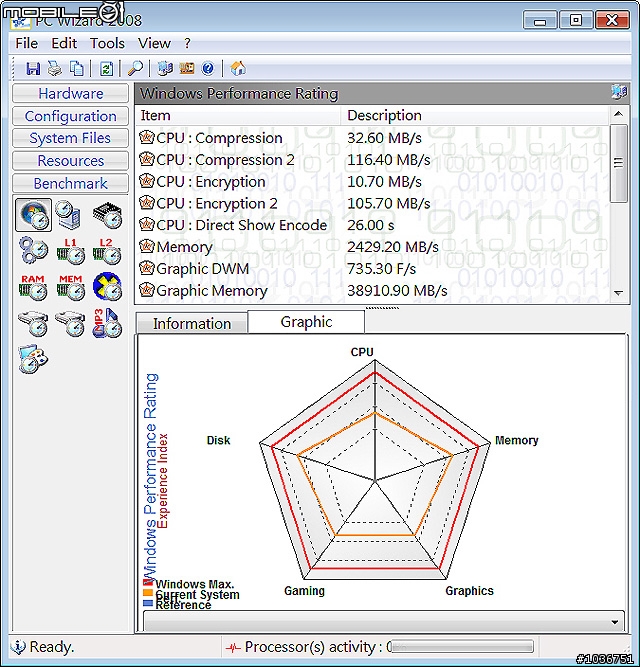The width and height of the screenshot is (640, 667).
Task: Select the CPU : Compression 2 row
Action: coord(373,160)
